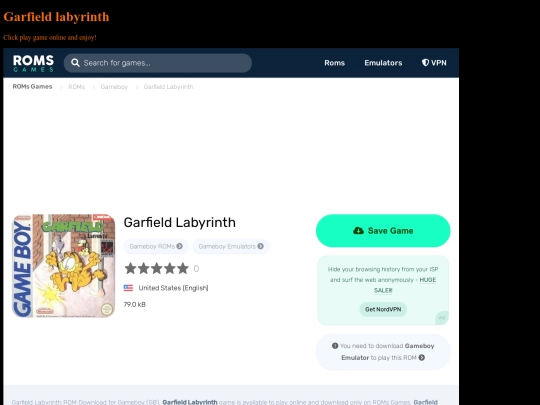
Task: Click the ROMS Games logo
Action: (33, 63)
